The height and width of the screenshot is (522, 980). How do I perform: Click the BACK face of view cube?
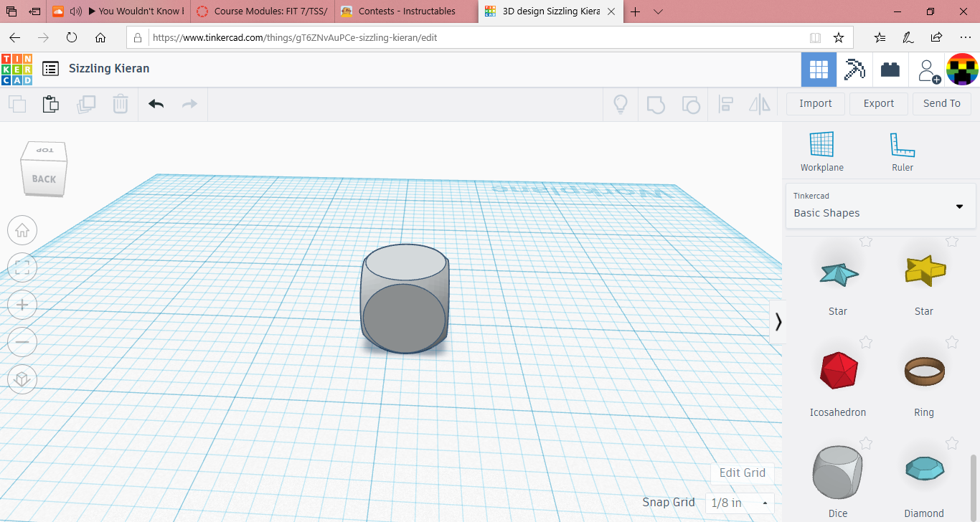coord(44,179)
